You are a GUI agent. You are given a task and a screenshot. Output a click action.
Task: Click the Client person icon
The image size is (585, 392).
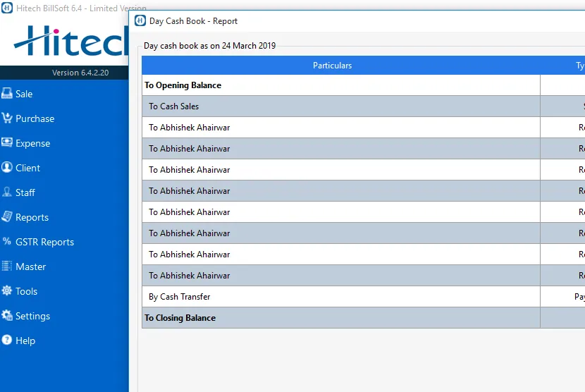coord(7,168)
